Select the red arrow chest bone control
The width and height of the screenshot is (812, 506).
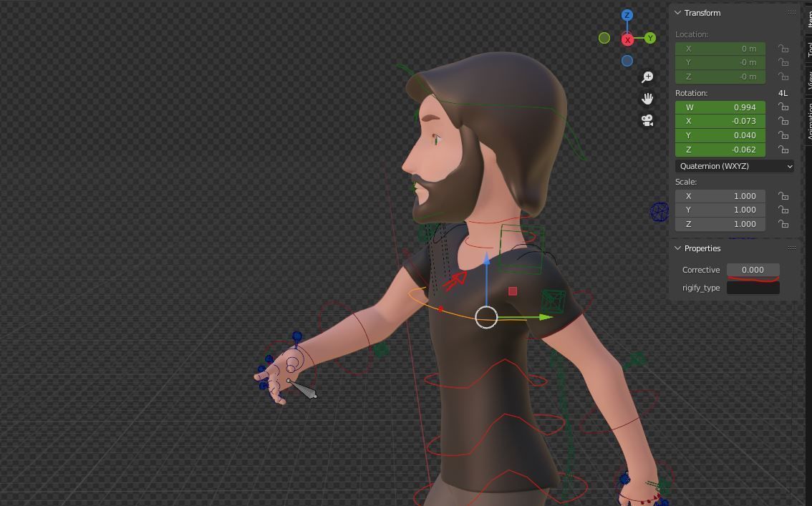455,281
